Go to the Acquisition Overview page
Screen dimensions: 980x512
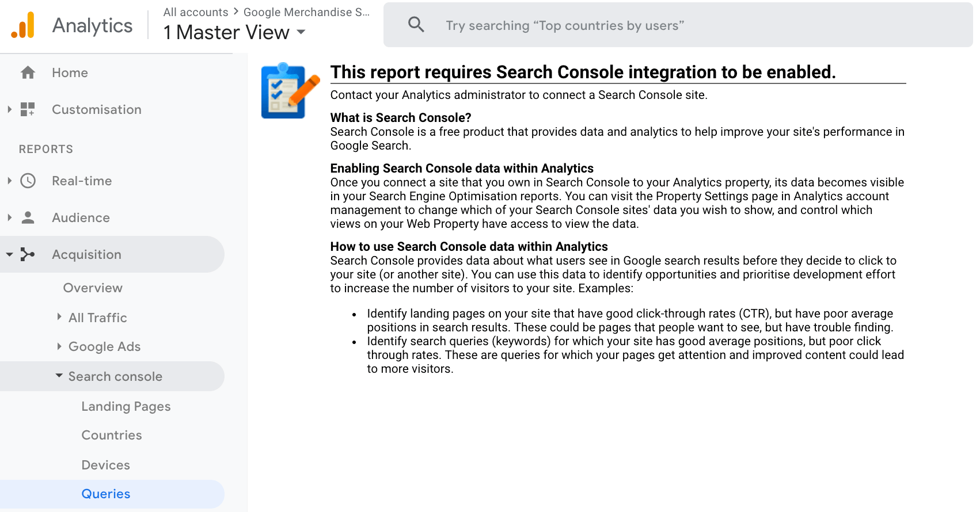(93, 288)
